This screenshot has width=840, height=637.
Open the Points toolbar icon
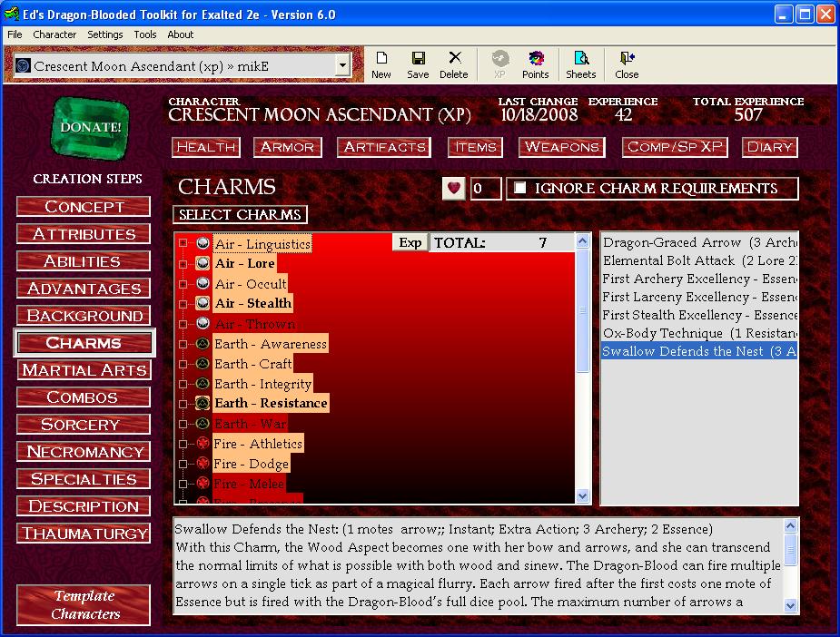(x=535, y=64)
